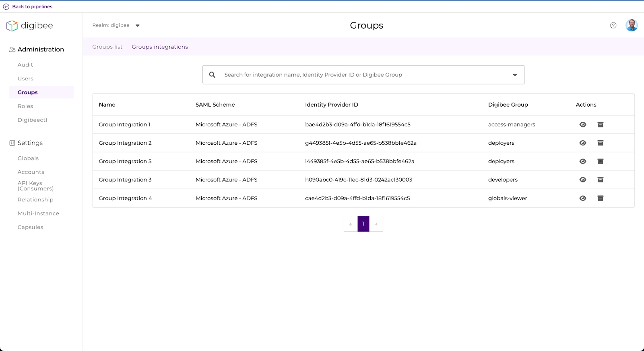Image resolution: width=644 pixels, height=351 pixels.
Task: Select the Groups integrations tab
Action: 160,47
